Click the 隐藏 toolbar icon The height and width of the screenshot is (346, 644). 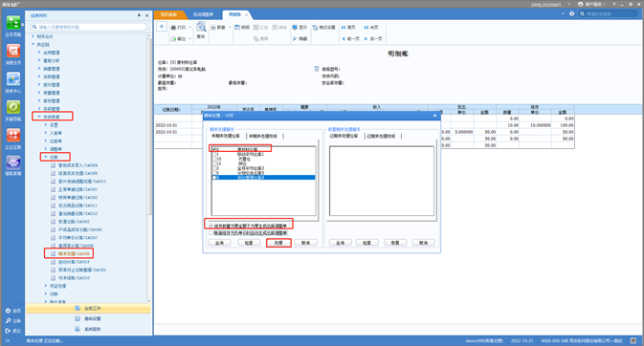tap(295, 38)
